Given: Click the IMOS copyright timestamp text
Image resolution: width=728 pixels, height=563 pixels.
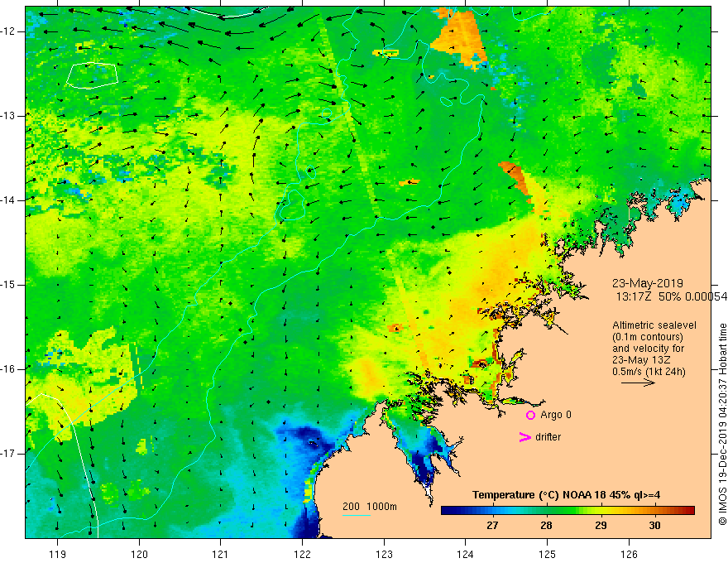Looking at the screenshot, I should click(722, 425).
